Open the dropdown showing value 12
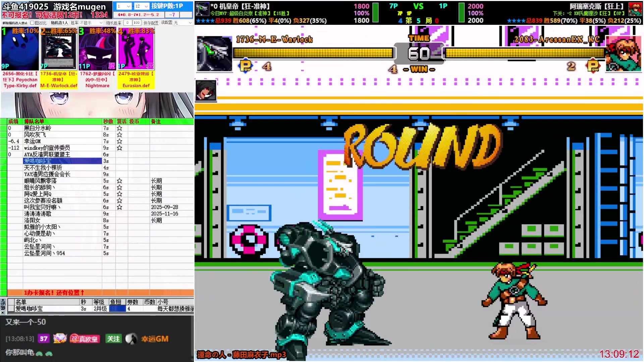This screenshot has height=362, width=644. 142,6
